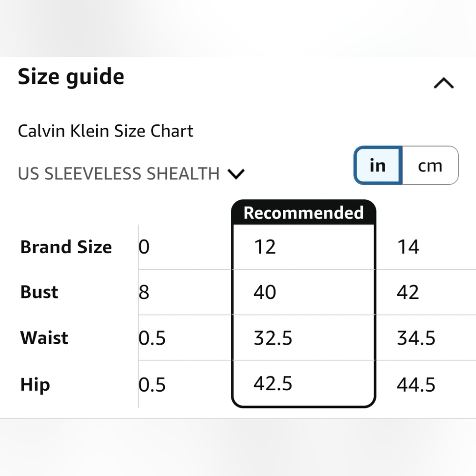The height and width of the screenshot is (476, 476).
Task: Click the hip value 42.5
Action: click(273, 384)
